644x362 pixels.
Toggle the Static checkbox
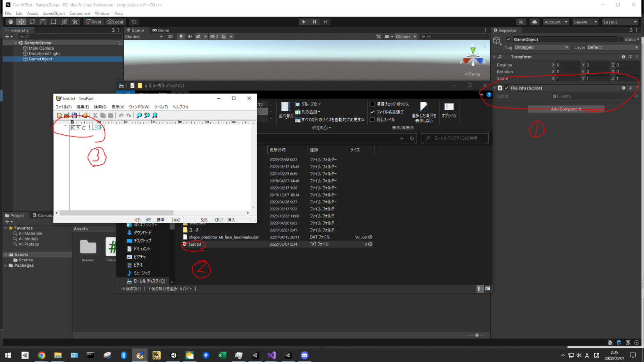click(x=621, y=39)
